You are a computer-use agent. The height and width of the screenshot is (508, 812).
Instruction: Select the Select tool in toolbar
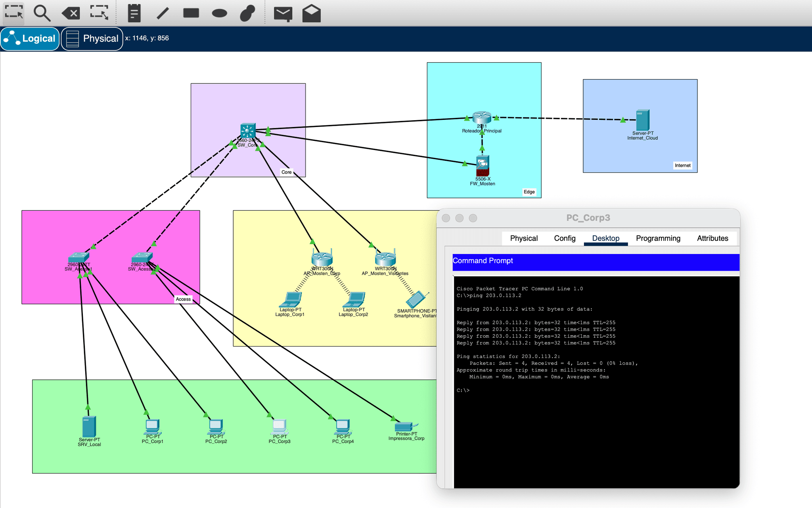(x=13, y=13)
